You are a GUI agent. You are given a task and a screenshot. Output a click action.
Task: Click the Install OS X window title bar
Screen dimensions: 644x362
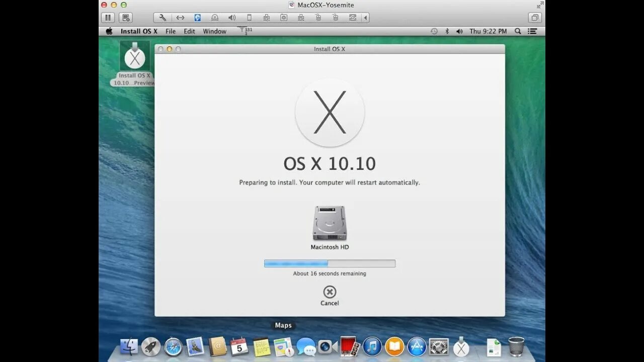330,49
